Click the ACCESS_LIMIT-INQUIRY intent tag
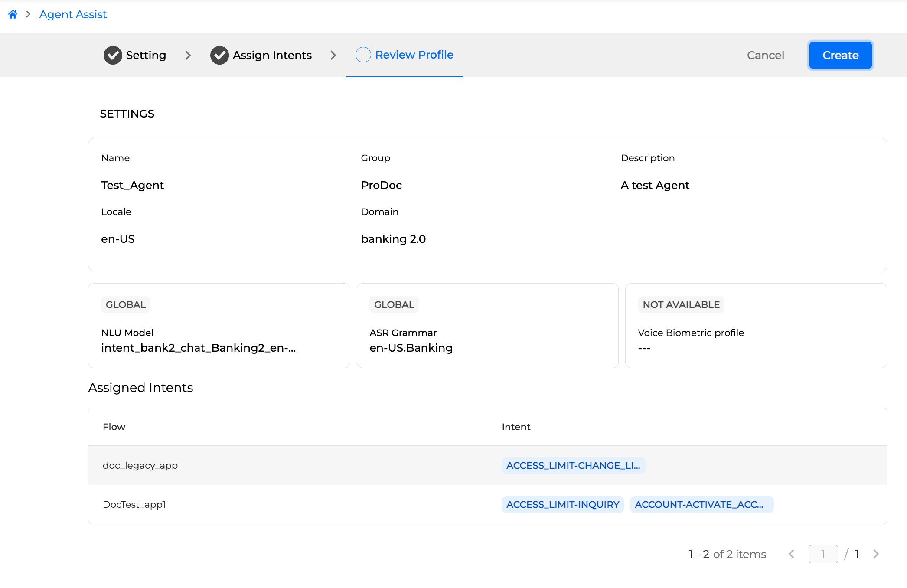The width and height of the screenshot is (907, 588). (x=562, y=504)
